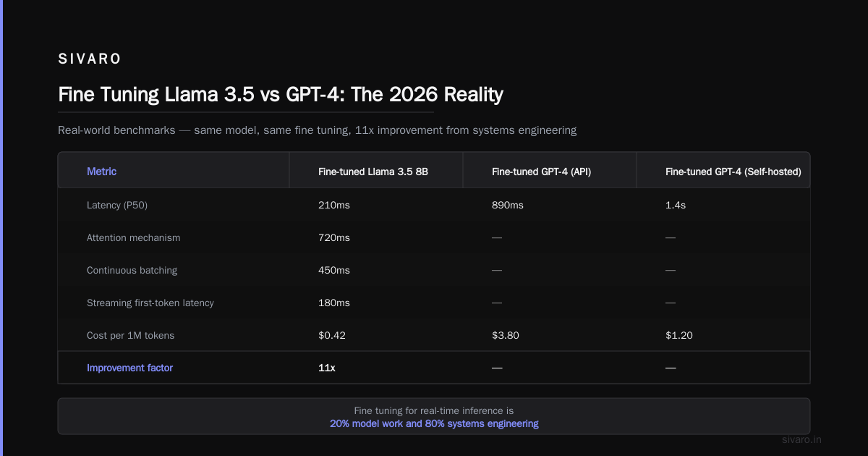Screen dimensions: 868x456
Task: Select the Latency (P50) row label
Action: click(x=117, y=205)
